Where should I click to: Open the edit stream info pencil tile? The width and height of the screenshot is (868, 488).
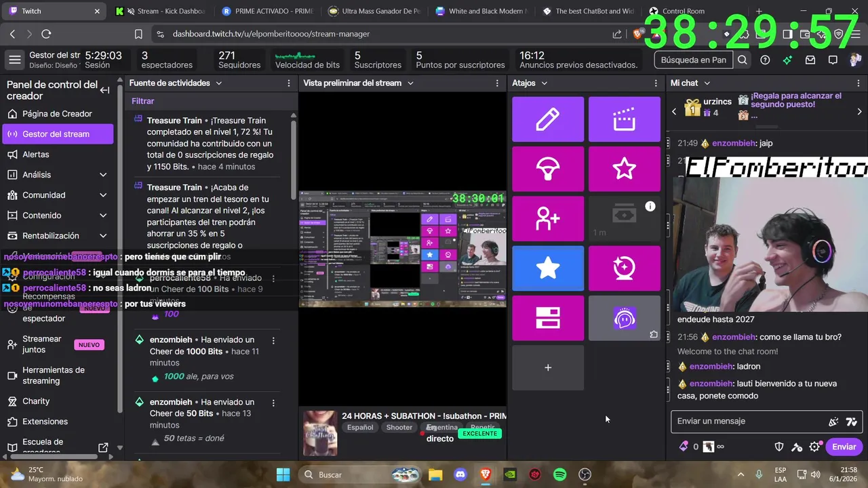[x=548, y=119]
